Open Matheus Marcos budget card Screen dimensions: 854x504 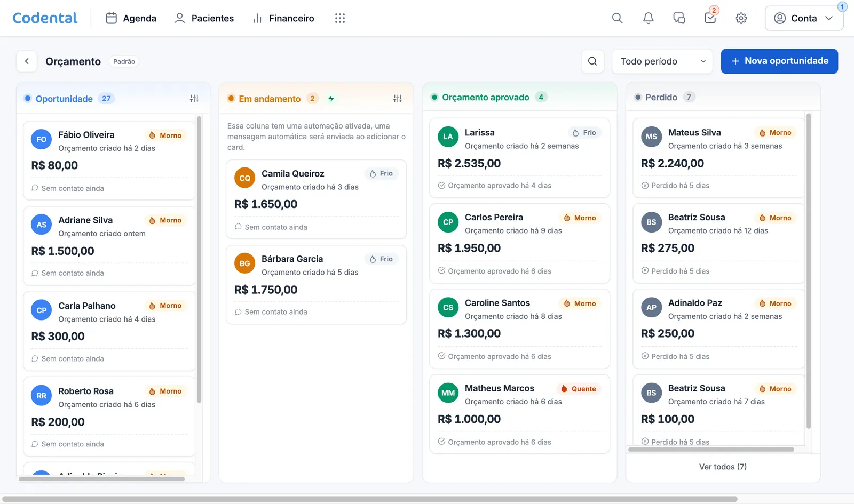coord(519,414)
